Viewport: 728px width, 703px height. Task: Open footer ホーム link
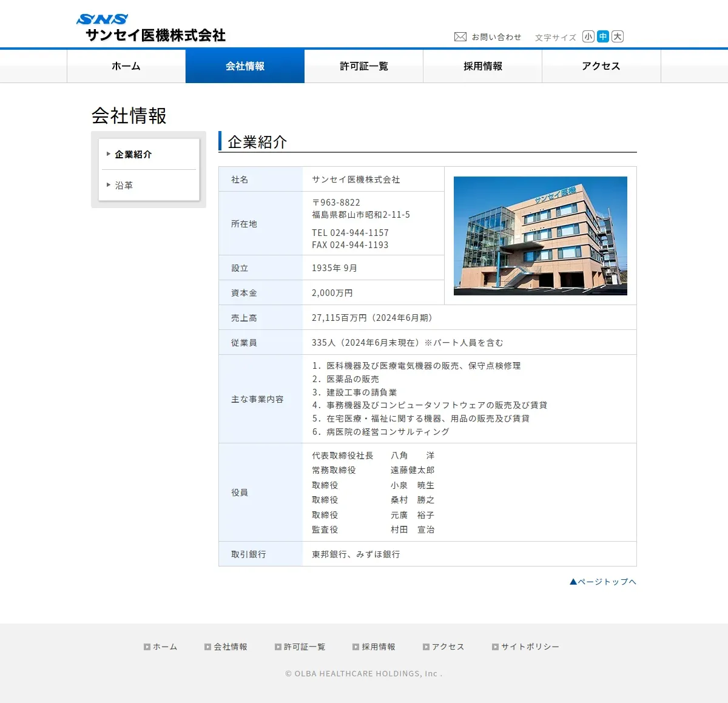click(161, 647)
